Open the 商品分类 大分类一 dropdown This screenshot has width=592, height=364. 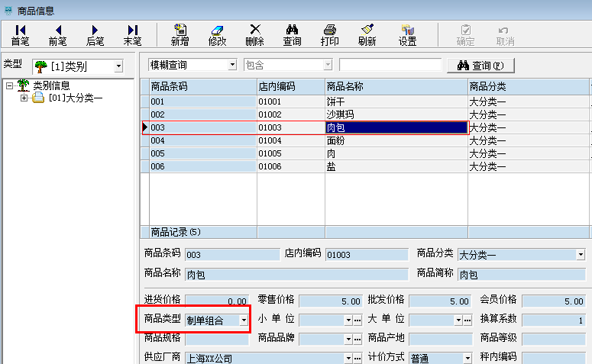click(581, 255)
